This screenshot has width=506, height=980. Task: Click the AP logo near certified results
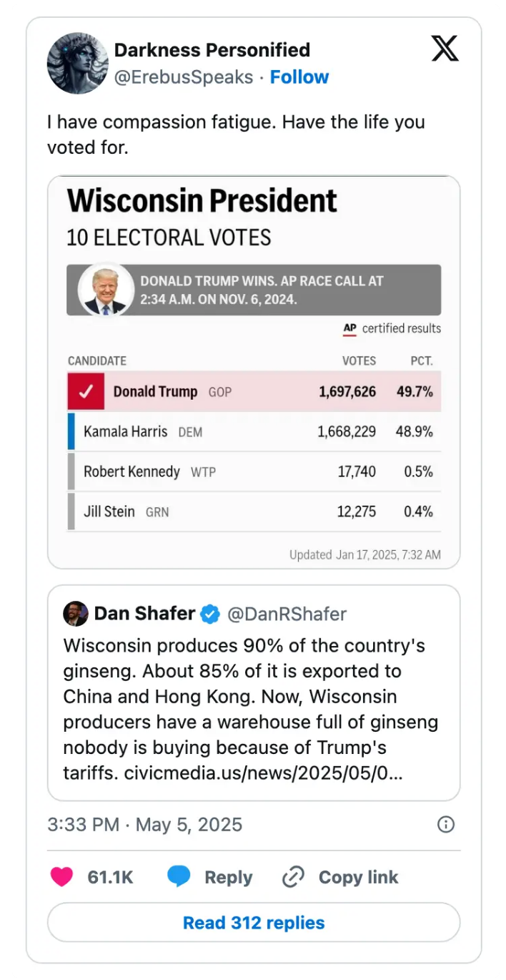(x=349, y=329)
